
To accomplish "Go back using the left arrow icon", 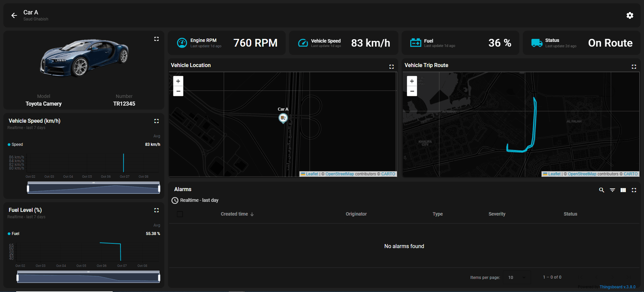I will 14,15.
